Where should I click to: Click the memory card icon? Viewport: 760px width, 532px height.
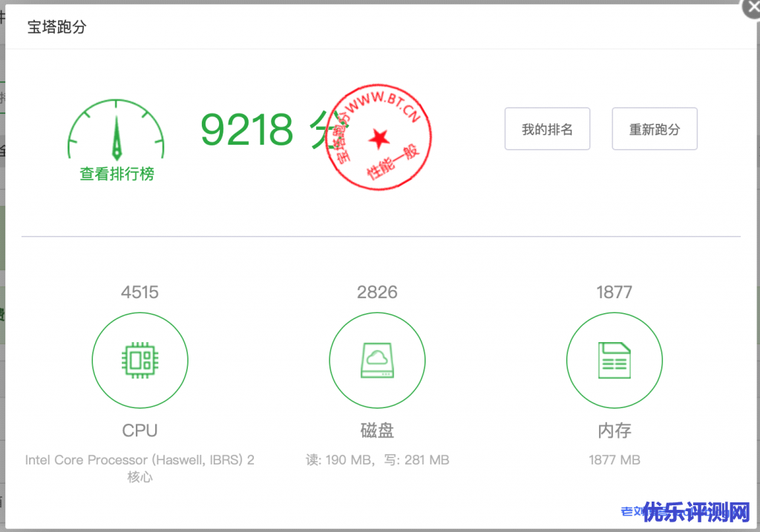pos(614,361)
